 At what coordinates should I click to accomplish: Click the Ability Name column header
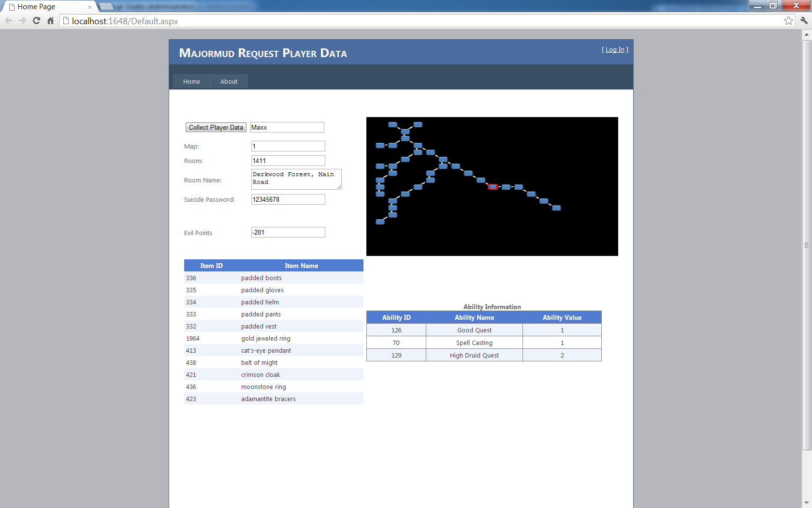474,317
